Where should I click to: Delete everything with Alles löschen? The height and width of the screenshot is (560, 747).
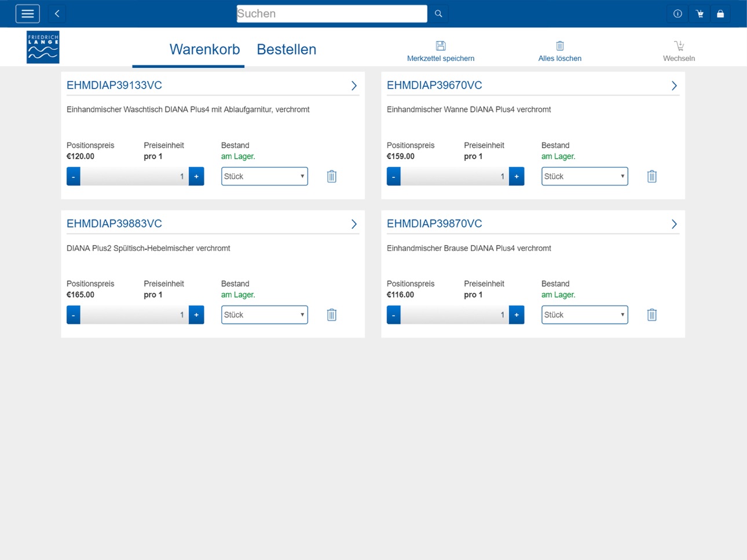click(x=560, y=51)
